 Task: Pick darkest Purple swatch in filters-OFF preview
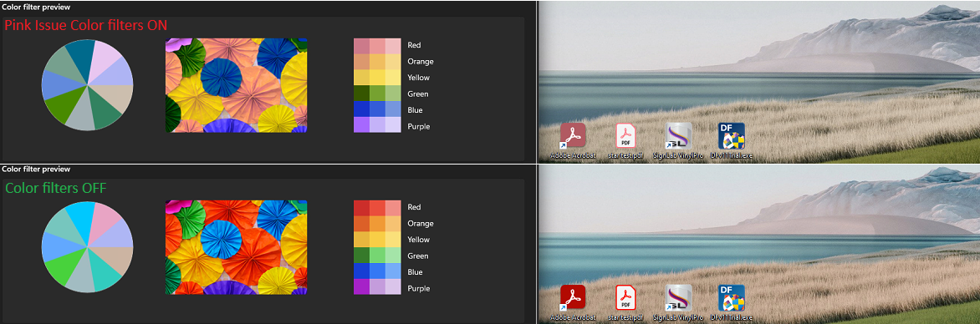361,287
